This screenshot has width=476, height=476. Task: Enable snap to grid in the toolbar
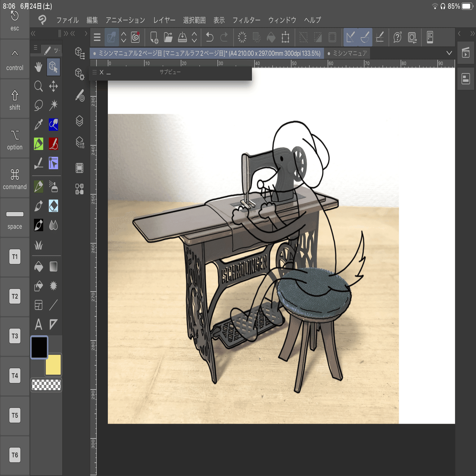379,37
